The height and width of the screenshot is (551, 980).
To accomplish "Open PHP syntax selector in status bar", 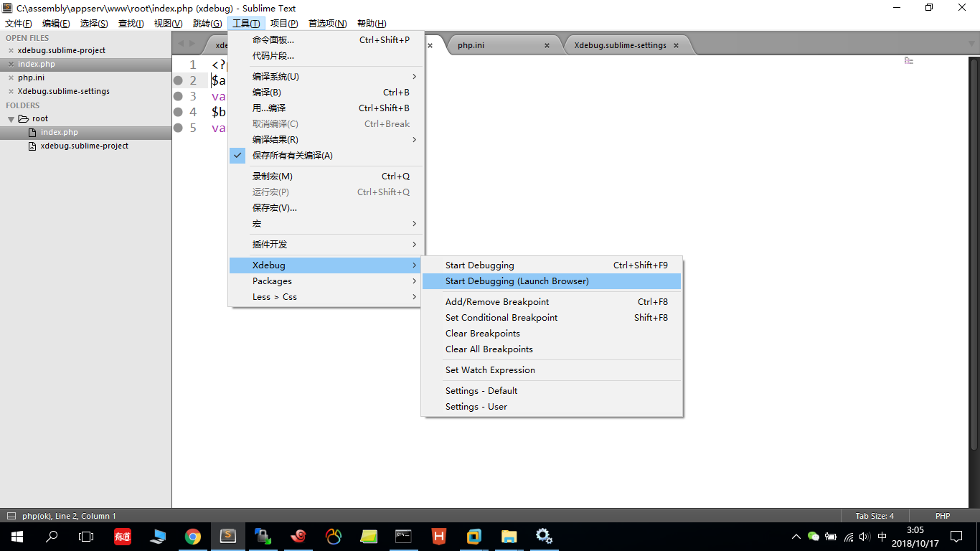I will click(943, 516).
